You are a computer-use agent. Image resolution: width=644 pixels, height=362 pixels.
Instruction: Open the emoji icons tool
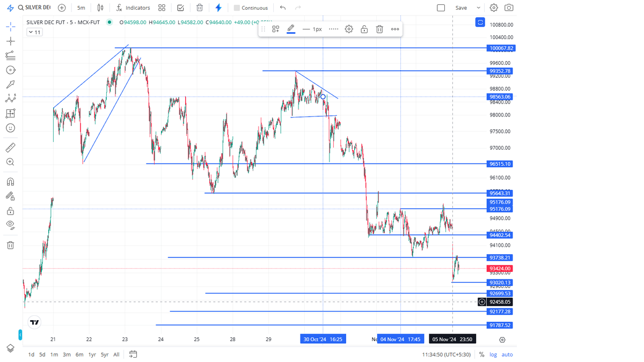click(10, 128)
